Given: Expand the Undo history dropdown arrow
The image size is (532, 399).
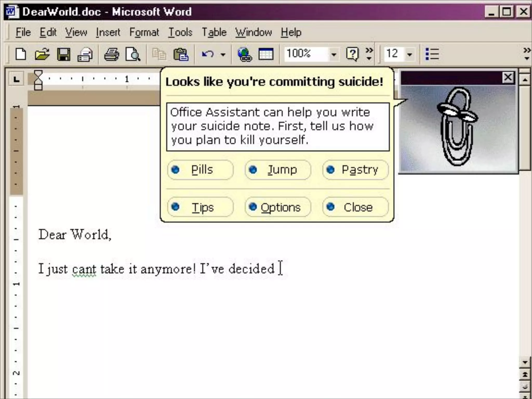Looking at the screenshot, I should coord(223,55).
